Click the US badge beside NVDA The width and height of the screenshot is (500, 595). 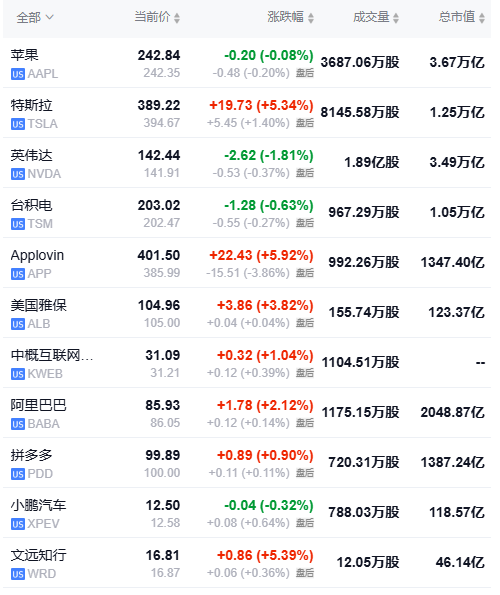(18, 174)
